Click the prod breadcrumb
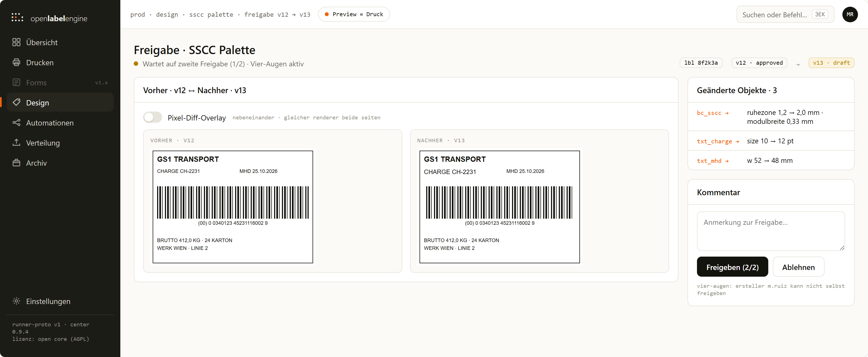The image size is (868, 357). click(138, 15)
